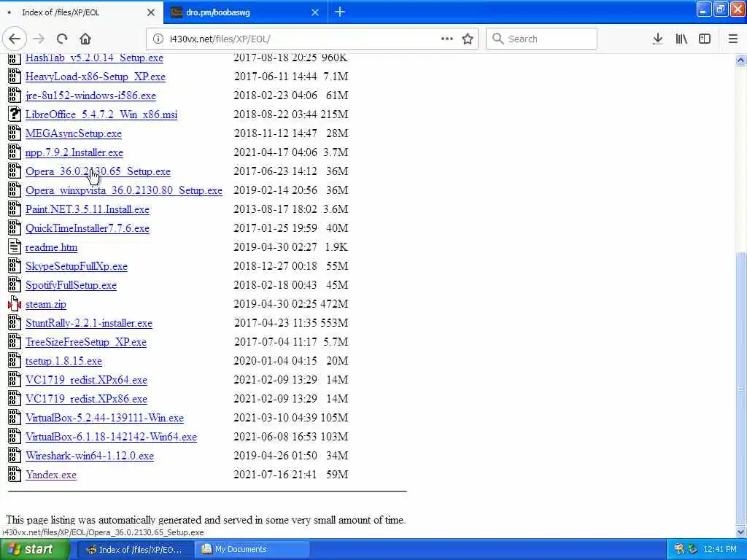The width and height of the screenshot is (747, 560).
Task: Click VC1719_redist.XPx64.exe link
Action: (x=86, y=380)
